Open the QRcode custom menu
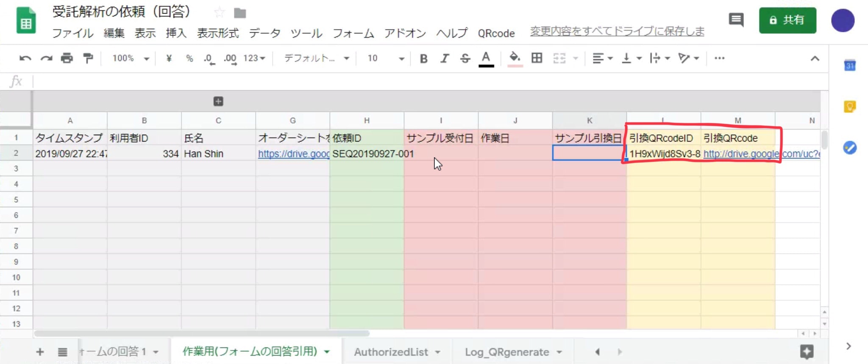 (496, 33)
